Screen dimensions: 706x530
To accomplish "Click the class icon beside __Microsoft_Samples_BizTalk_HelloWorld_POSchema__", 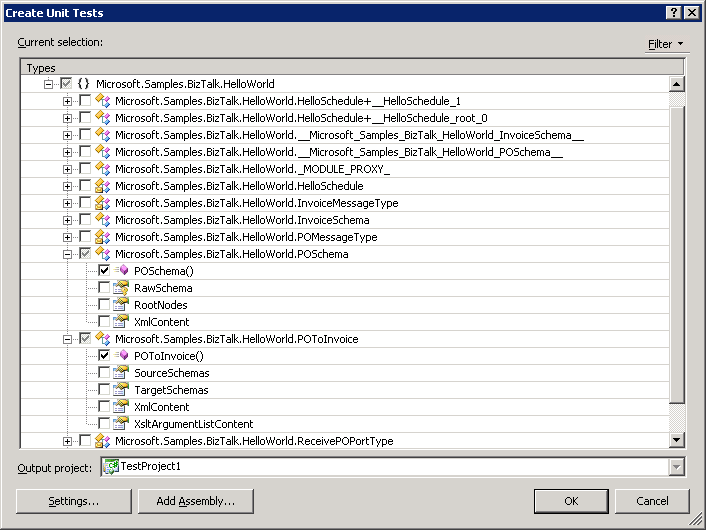I will 103,152.
